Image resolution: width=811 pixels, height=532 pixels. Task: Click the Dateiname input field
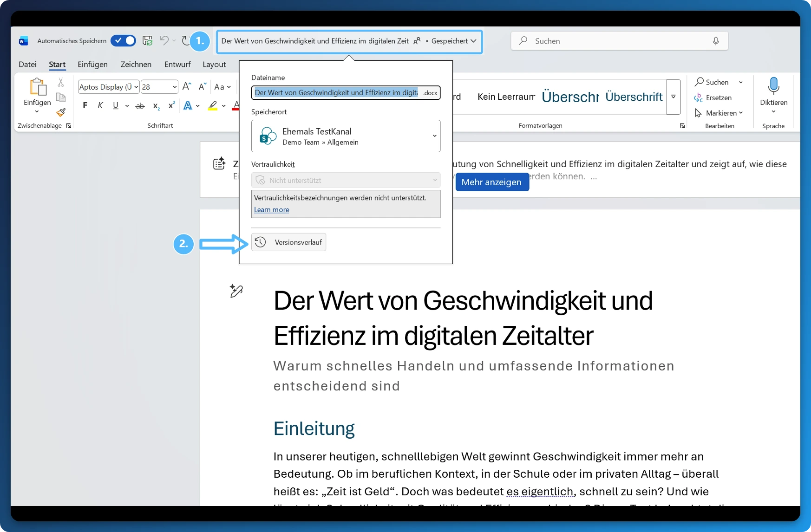coord(346,92)
